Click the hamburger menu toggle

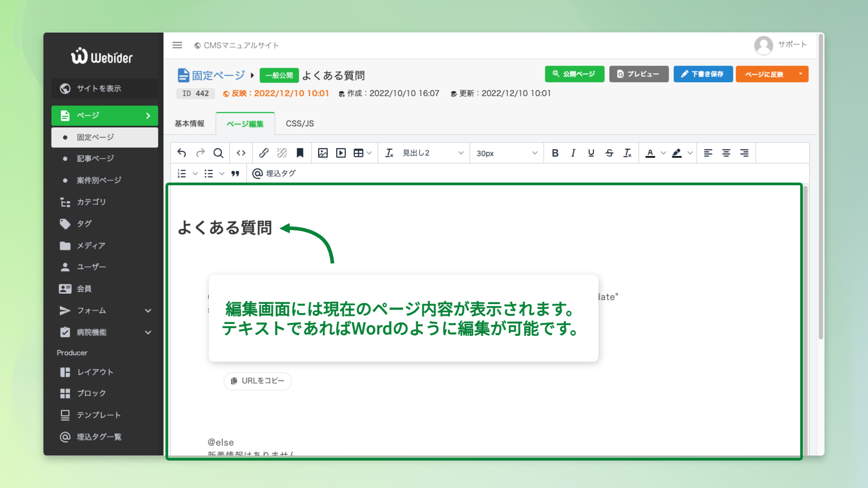177,45
